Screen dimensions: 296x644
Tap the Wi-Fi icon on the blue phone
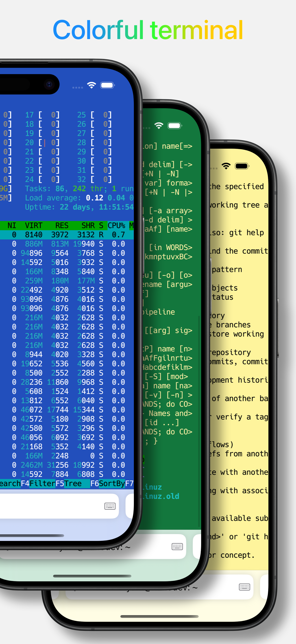pos(91,85)
